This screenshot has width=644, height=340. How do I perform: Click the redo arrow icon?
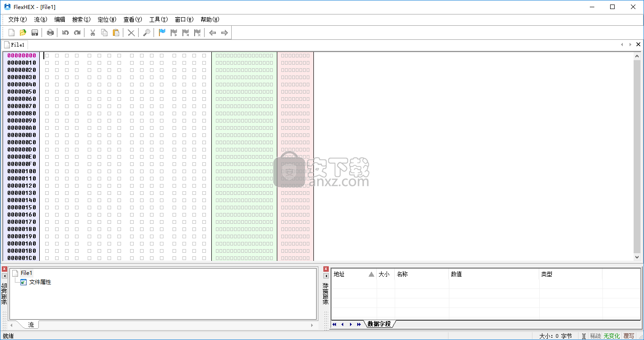click(x=77, y=33)
